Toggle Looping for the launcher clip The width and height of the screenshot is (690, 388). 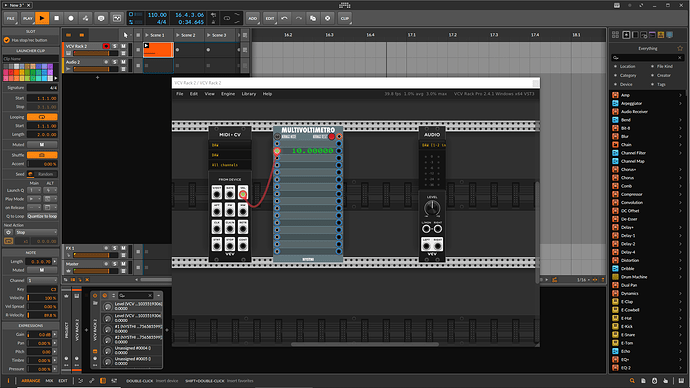(x=42, y=117)
